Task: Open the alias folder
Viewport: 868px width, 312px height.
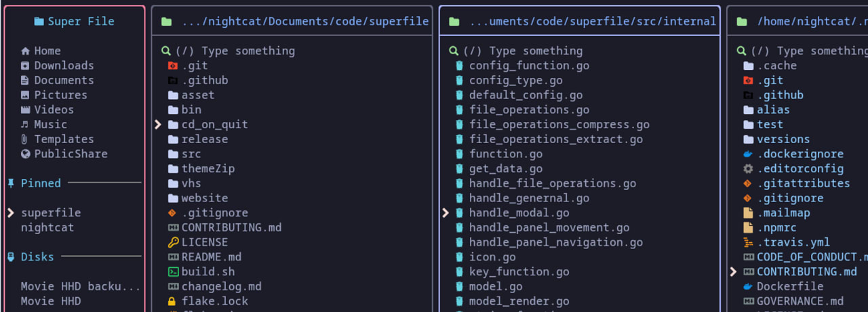Action: [x=774, y=110]
